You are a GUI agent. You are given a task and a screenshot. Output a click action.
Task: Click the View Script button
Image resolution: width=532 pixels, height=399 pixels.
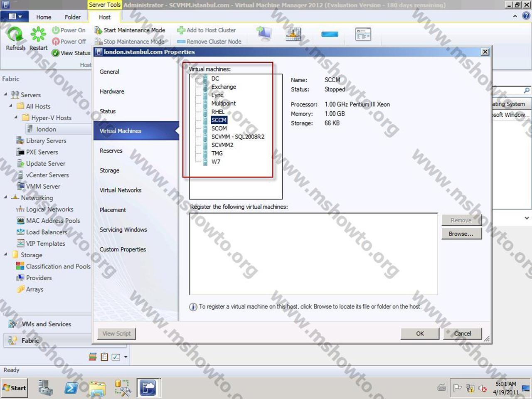click(x=117, y=333)
